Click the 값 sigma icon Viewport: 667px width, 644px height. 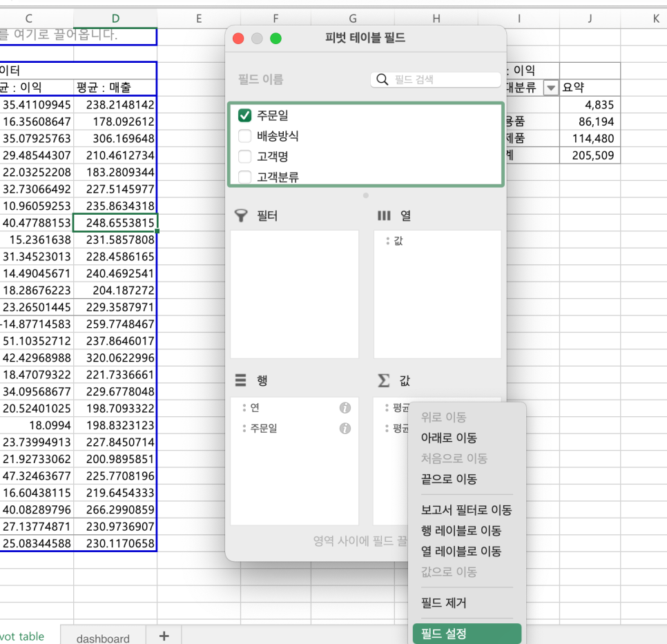pos(384,380)
